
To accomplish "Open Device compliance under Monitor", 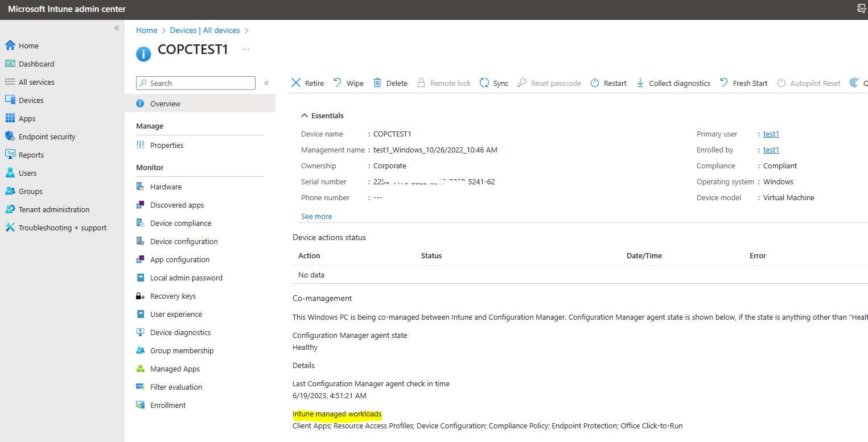I will pyautogui.click(x=180, y=222).
